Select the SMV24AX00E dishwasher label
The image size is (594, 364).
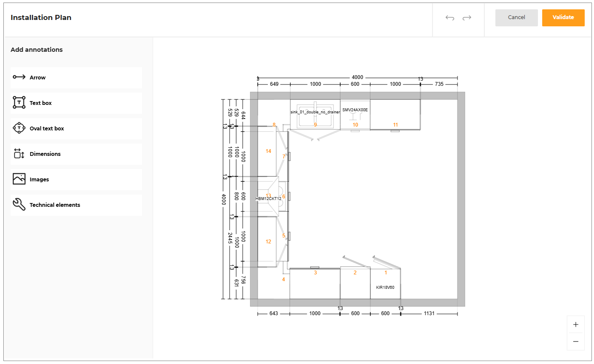pyautogui.click(x=355, y=110)
